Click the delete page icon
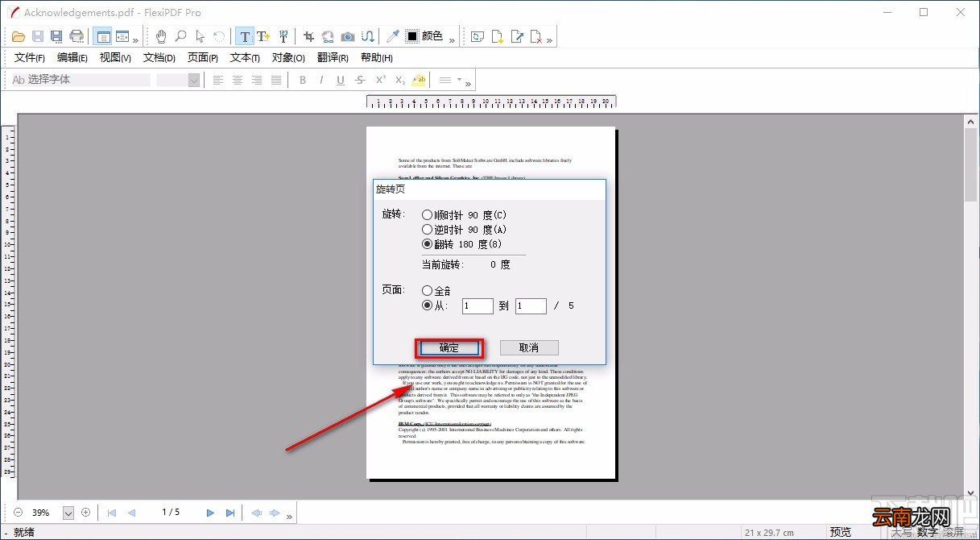The width and height of the screenshot is (980, 540). click(x=536, y=36)
